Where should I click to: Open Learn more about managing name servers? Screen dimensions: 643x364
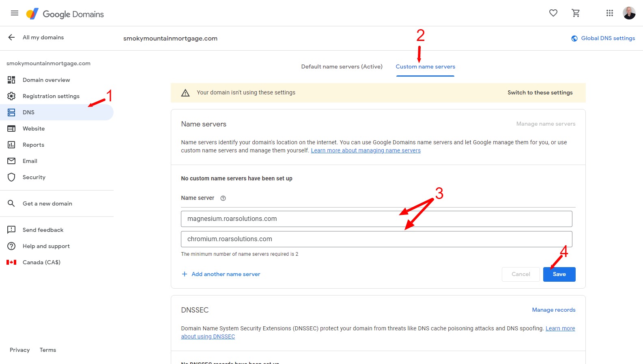366,150
